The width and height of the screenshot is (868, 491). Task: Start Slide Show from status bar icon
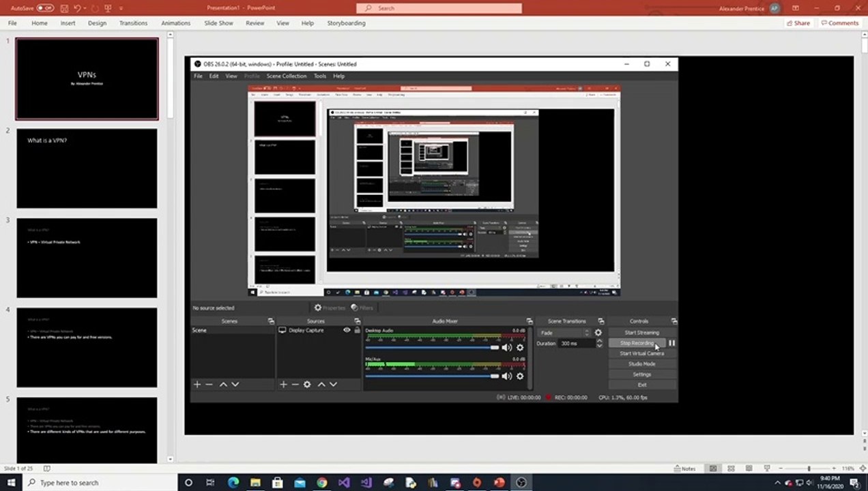pos(766,468)
